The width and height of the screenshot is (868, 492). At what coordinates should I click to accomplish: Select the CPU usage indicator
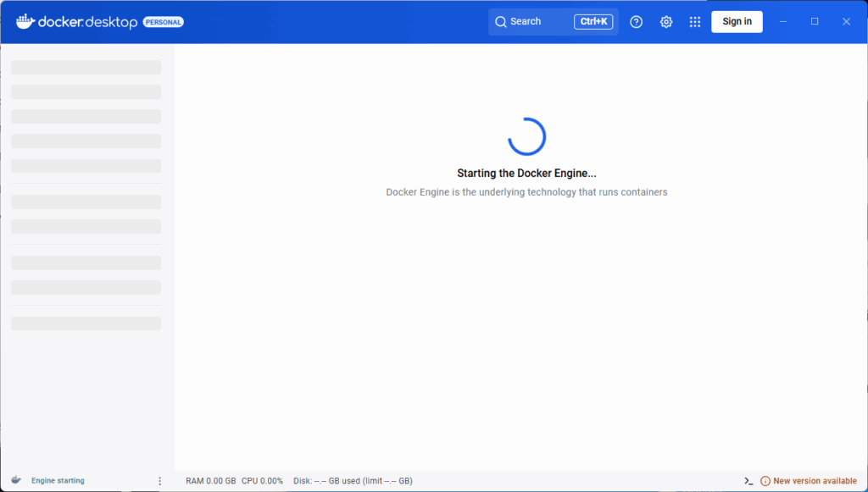[262, 481]
